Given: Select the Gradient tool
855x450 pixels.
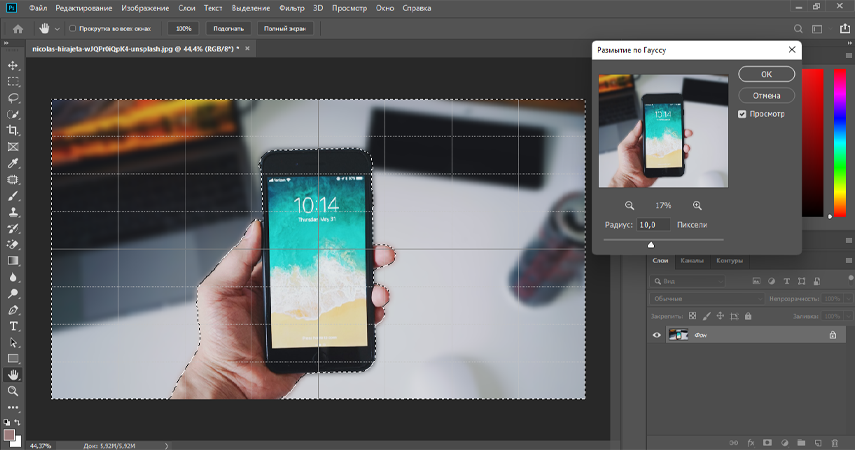Looking at the screenshot, I should [x=13, y=261].
